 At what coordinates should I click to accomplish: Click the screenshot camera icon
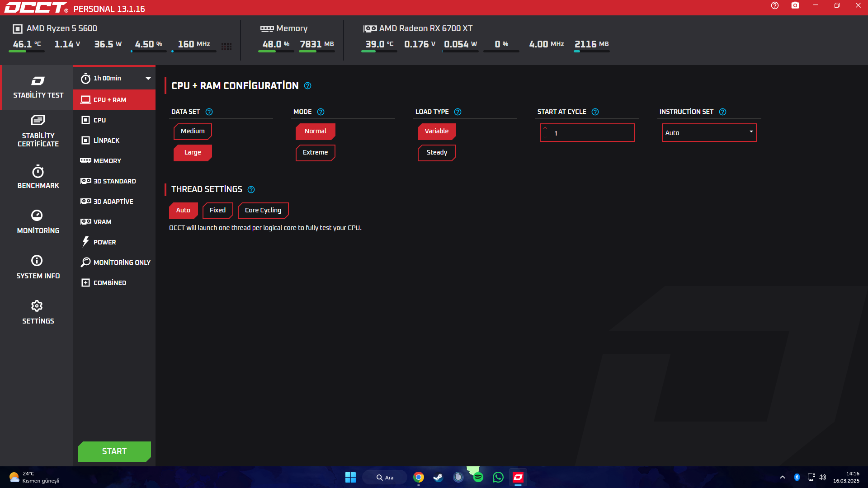pos(795,5)
